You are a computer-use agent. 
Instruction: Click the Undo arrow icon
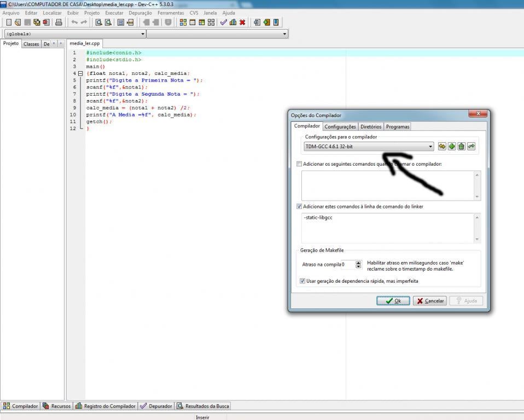click(74, 22)
